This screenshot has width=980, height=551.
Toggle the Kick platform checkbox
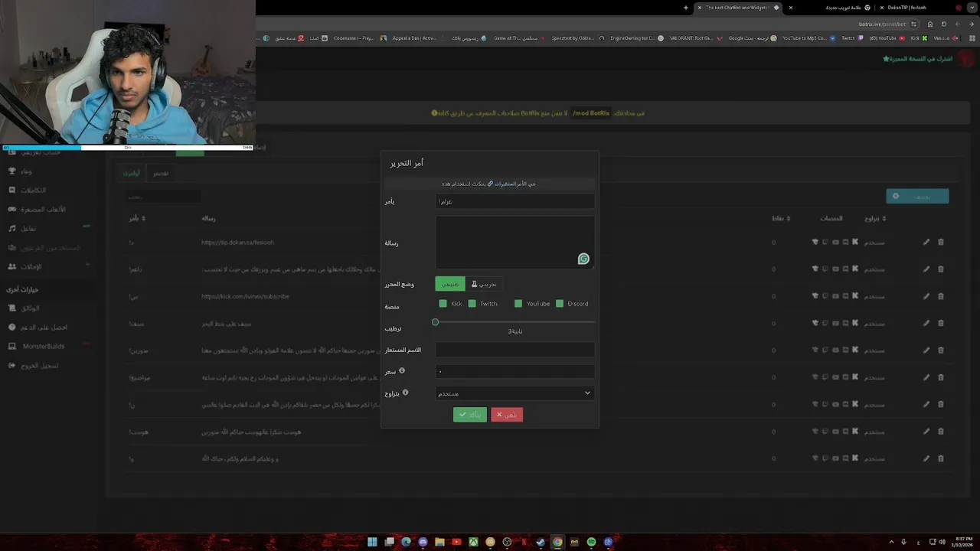tap(443, 304)
